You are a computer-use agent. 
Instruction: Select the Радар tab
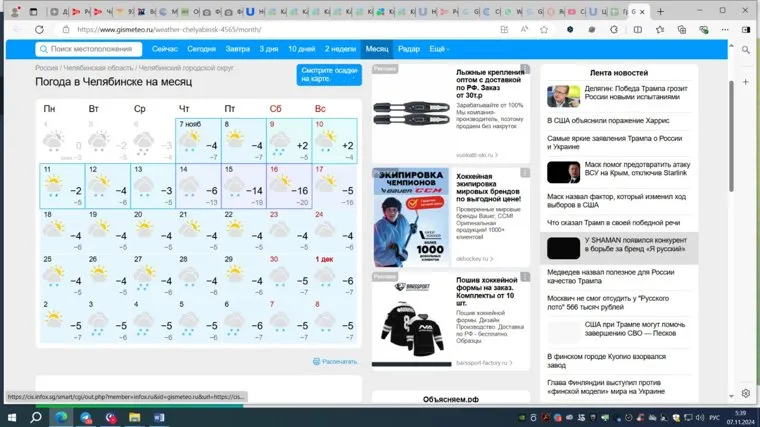point(408,49)
